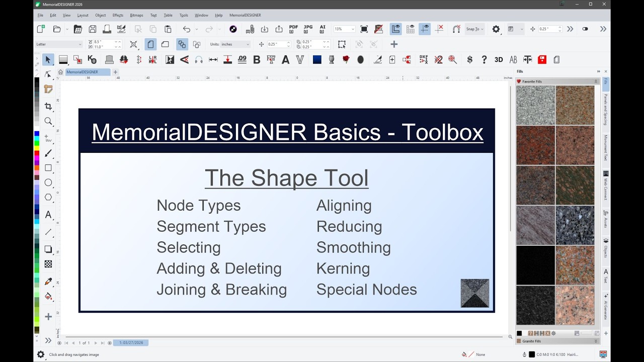Select the Text tool in the left toolbox
This screenshot has width=644, height=362.
(x=48, y=215)
